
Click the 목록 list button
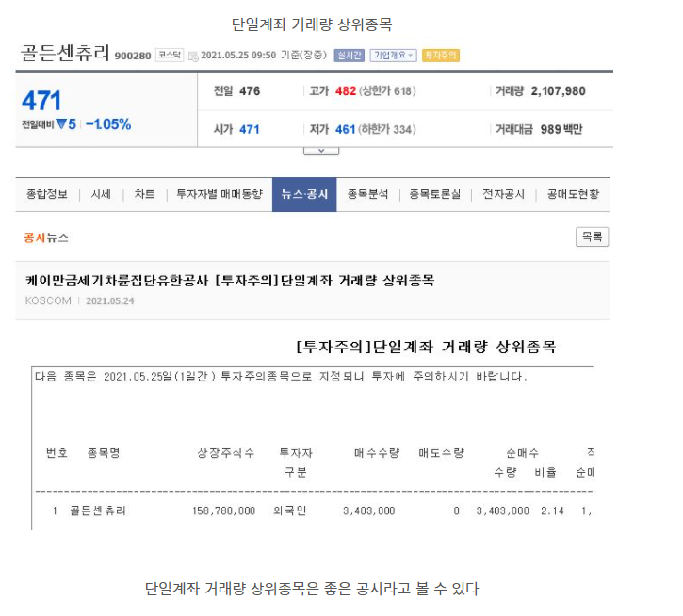tap(592, 237)
